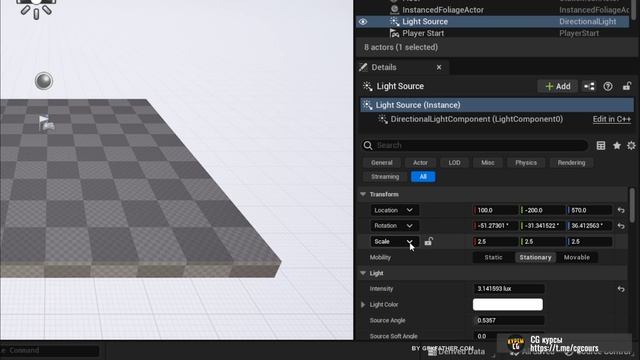Edit Source Angle value 0.5357
The width and height of the screenshot is (640, 360).
pyautogui.click(x=509, y=320)
